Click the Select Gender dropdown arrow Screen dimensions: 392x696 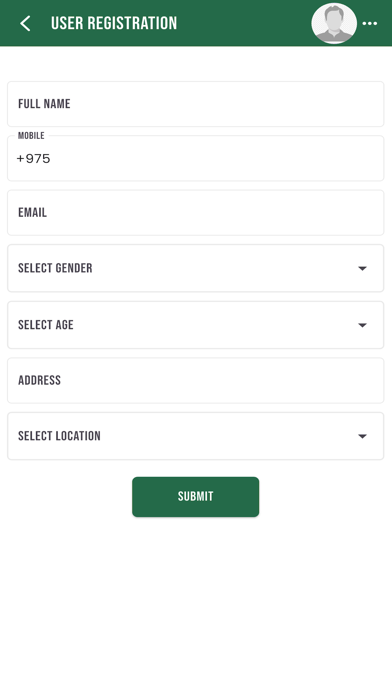[x=362, y=268]
